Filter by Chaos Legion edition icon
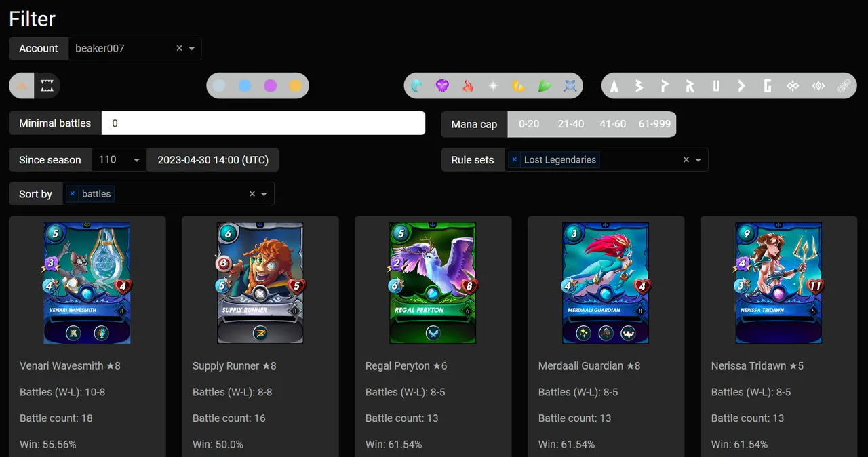Screen dimensions: 868x457 (x=793, y=86)
